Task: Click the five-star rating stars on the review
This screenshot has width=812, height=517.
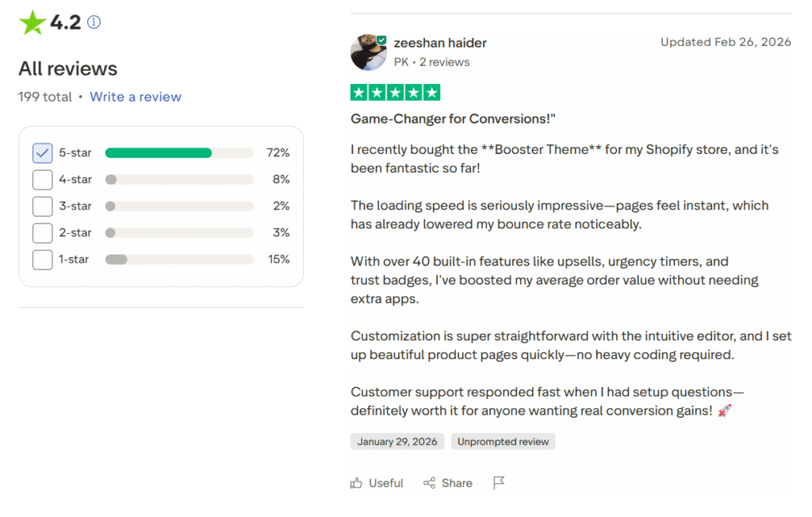Action: click(395, 92)
